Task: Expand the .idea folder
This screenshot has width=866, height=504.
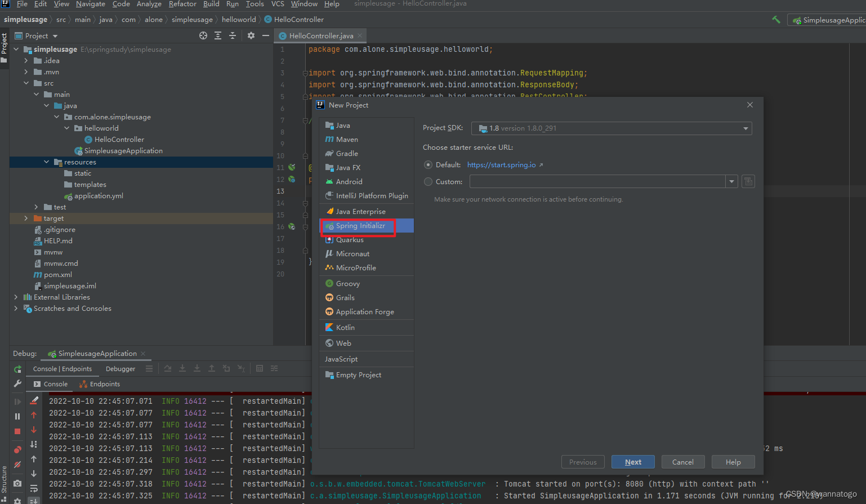Action: (26, 61)
